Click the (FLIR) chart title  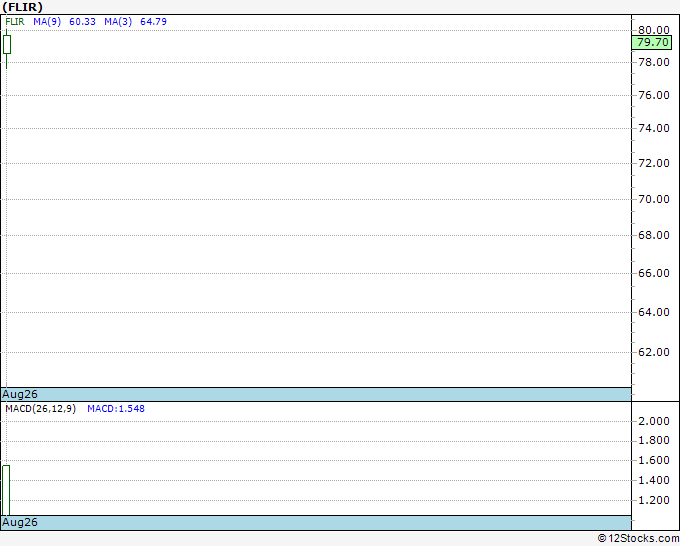23,7
